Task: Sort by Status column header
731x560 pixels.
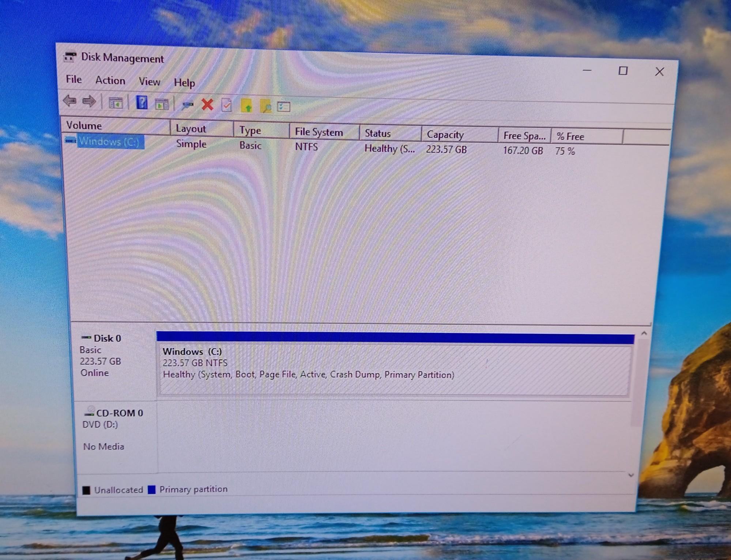Action: click(390, 134)
